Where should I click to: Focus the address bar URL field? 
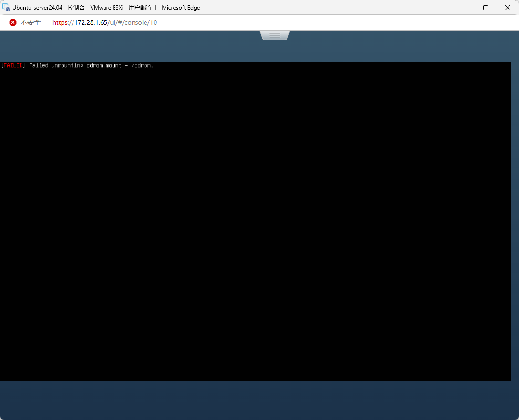pyautogui.click(x=286, y=22)
